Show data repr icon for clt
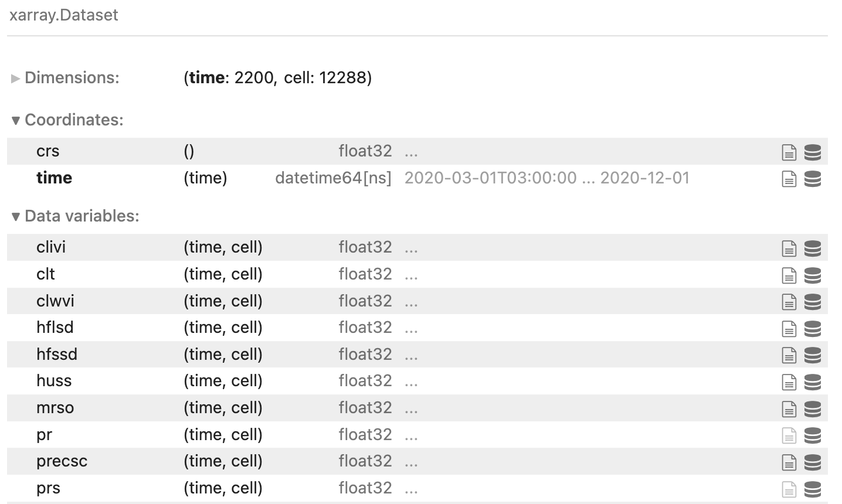Image resolution: width=842 pixels, height=504 pixels. coord(812,275)
